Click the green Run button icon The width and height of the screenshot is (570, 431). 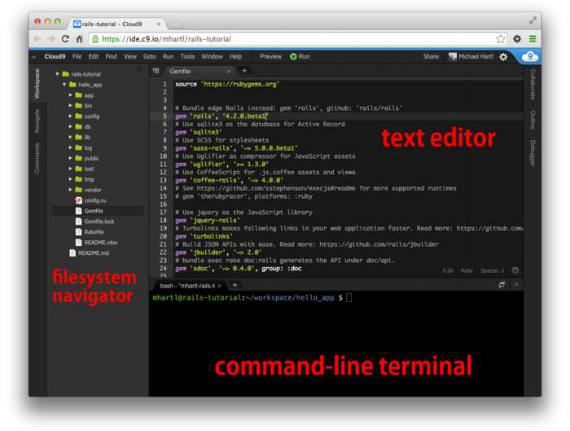(x=293, y=57)
